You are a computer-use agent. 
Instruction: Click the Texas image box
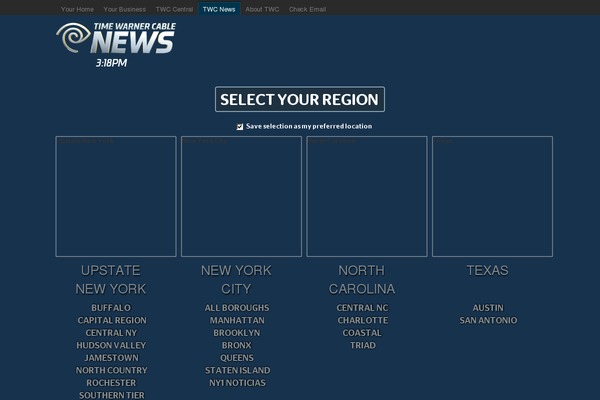[x=492, y=196]
